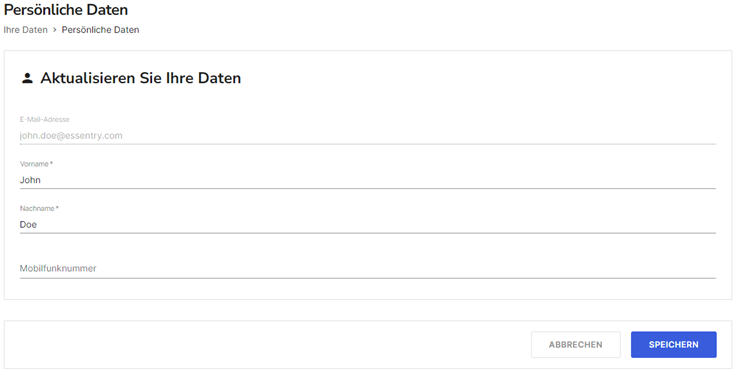Click the Vorname field label

34,164
